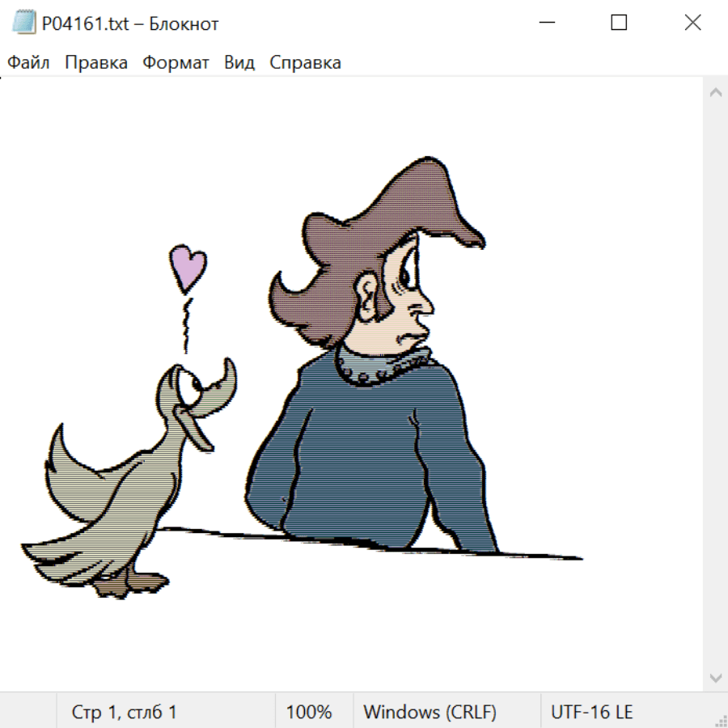Click the UTF-16 LE encoding indicator
728x728 pixels.
[591, 712]
